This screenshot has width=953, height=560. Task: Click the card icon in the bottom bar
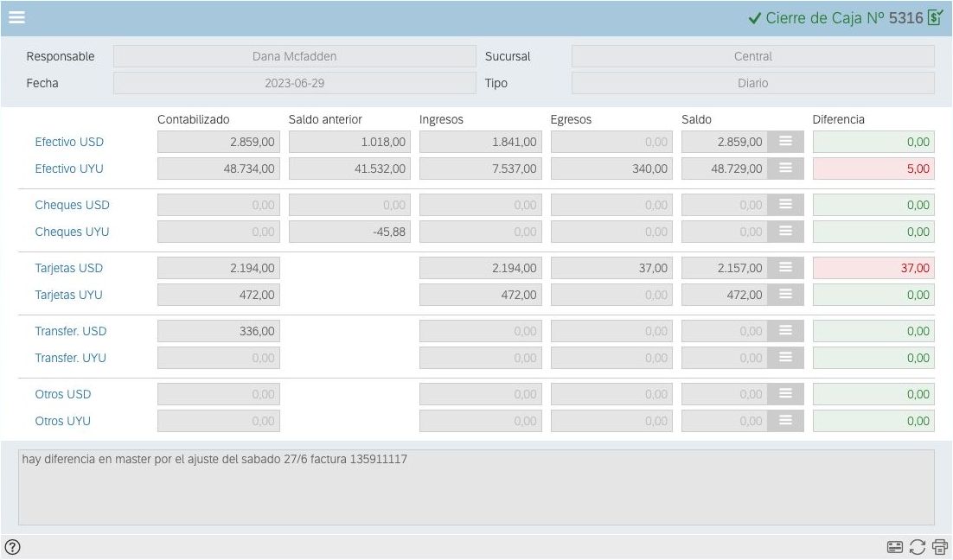pyautogui.click(x=895, y=546)
